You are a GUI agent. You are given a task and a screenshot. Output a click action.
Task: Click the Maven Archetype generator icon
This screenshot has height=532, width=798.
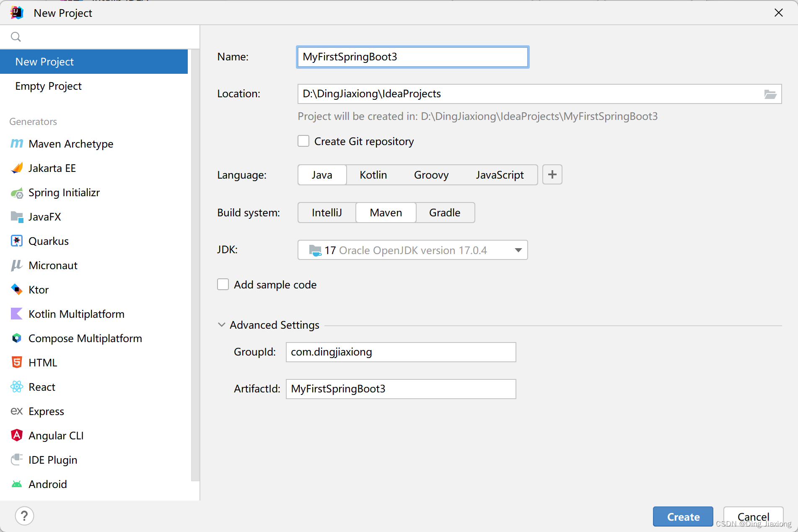point(17,144)
